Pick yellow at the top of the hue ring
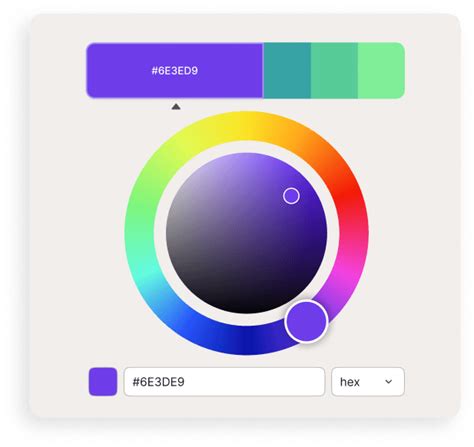 click(247, 125)
